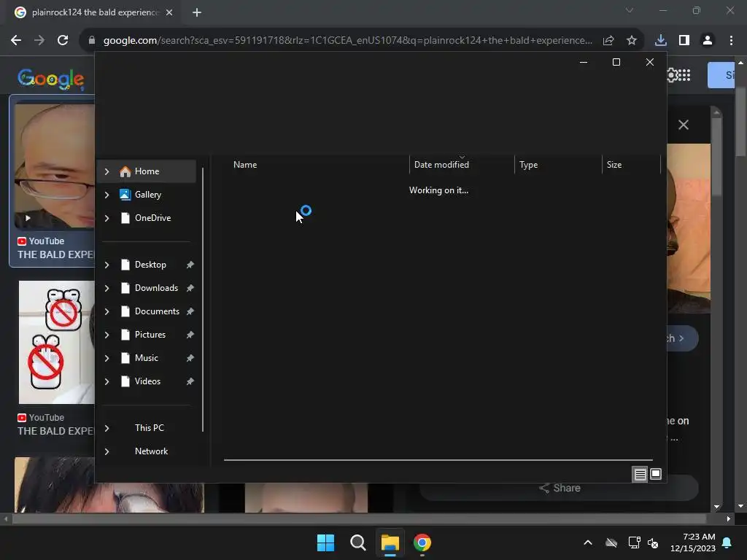The height and width of the screenshot is (560, 747).
Task: Expand the OneDrive tree node chevron
Action: pyautogui.click(x=107, y=218)
